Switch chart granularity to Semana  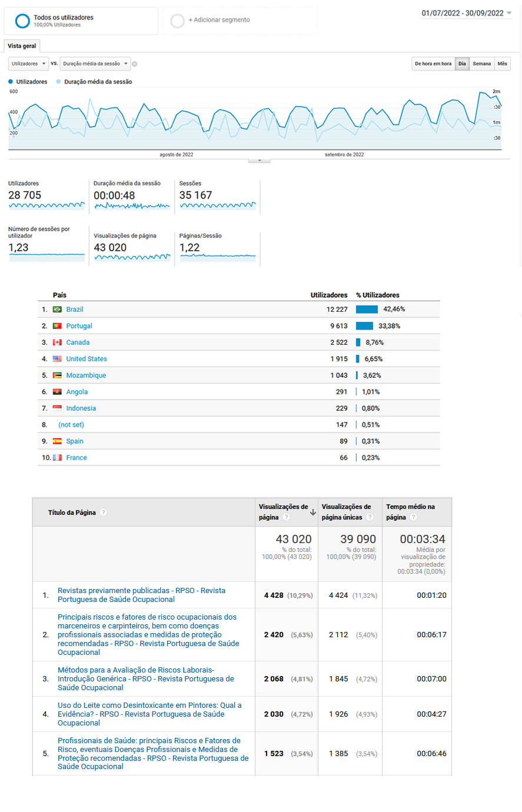pos(481,64)
